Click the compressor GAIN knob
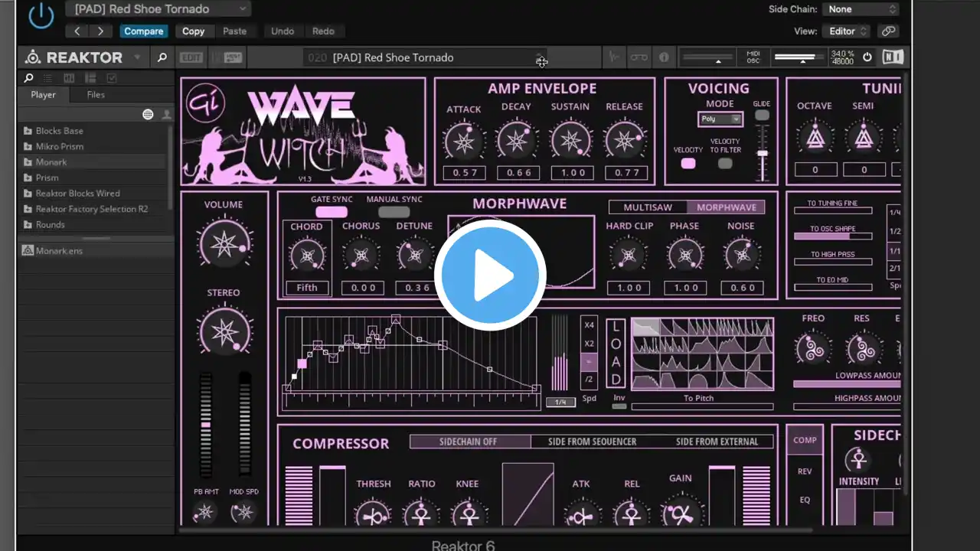Viewport: 980px width, 551px height. click(x=681, y=511)
